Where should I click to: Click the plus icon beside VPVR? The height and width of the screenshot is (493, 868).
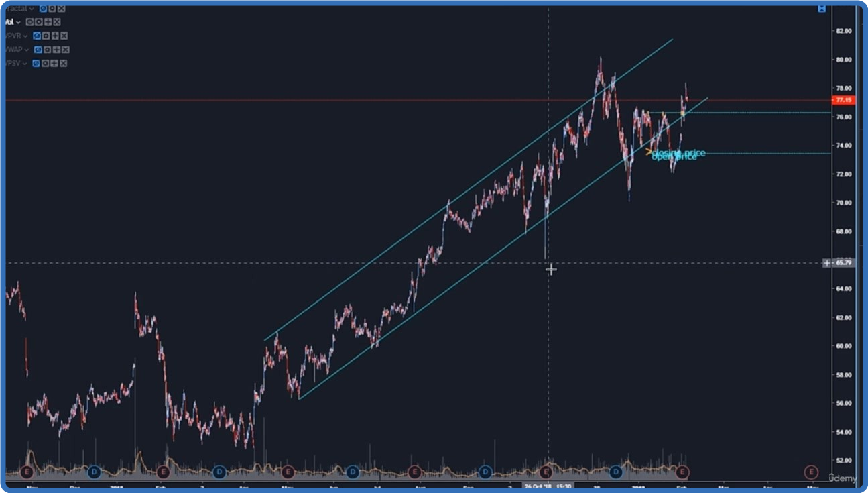click(x=55, y=36)
